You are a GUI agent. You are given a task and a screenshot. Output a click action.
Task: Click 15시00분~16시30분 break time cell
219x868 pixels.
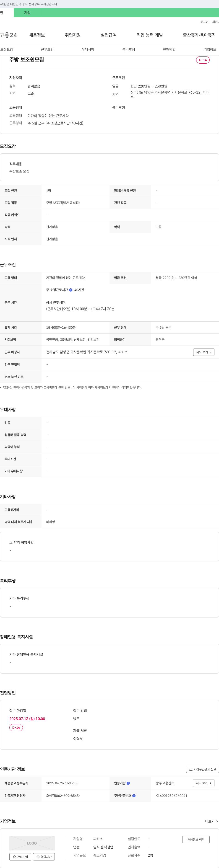click(x=61, y=328)
